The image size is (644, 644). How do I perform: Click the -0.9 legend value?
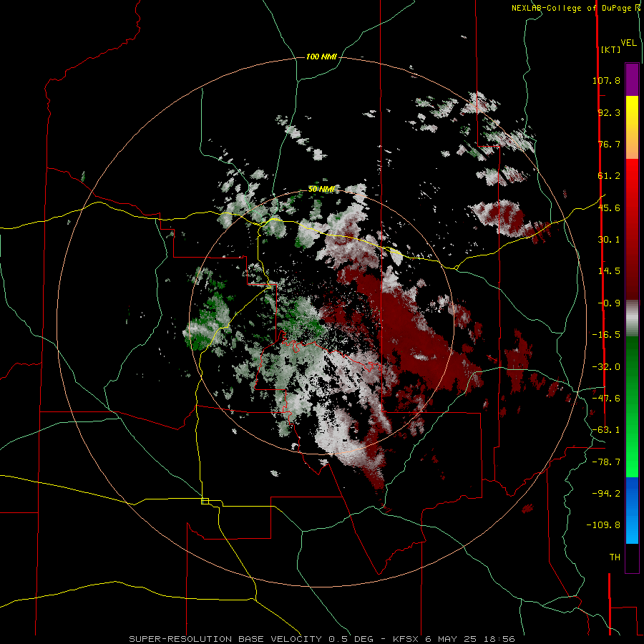point(609,303)
